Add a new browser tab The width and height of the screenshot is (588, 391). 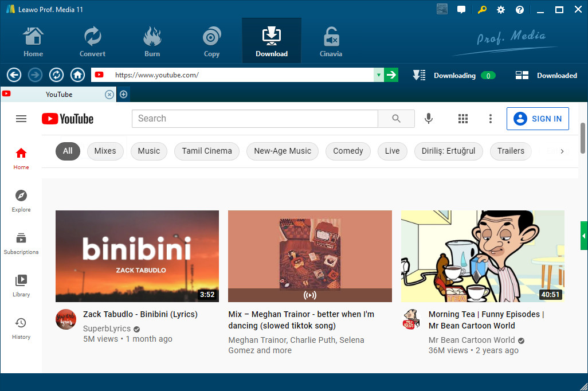(123, 95)
